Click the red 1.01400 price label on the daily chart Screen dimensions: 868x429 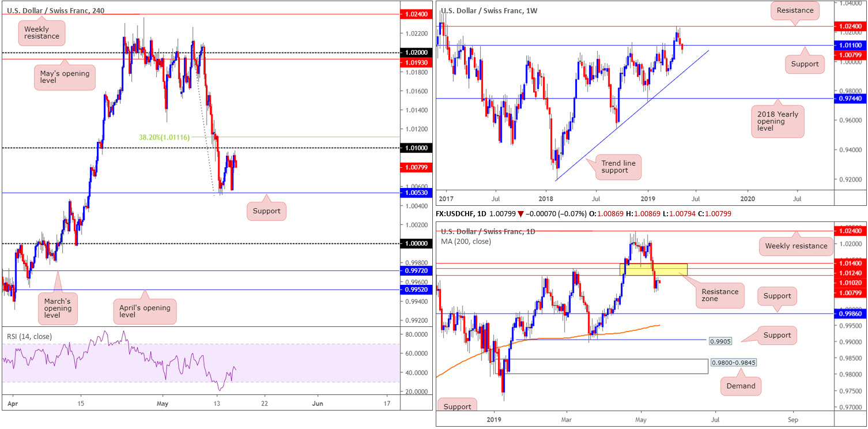pos(851,263)
